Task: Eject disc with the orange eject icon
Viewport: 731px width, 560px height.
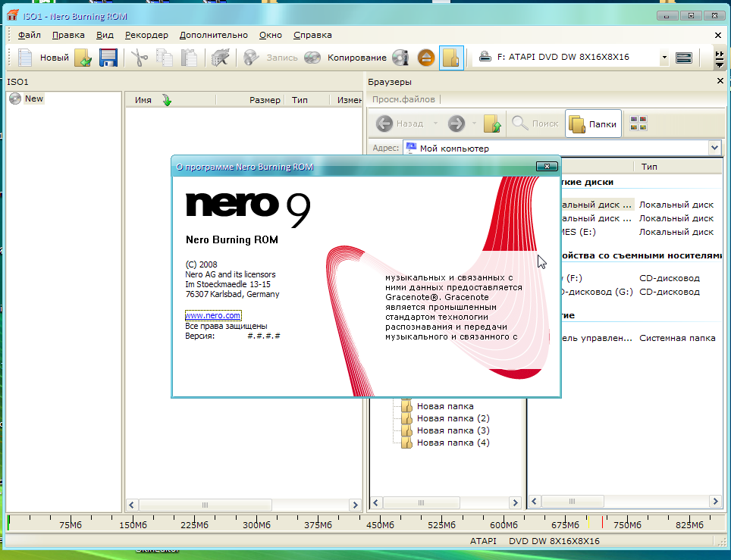Action: [425, 58]
